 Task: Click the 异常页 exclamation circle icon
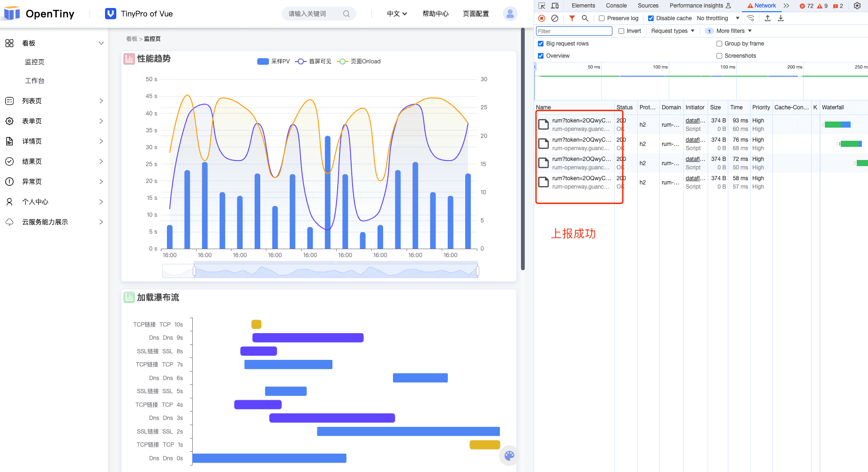(9, 182)
